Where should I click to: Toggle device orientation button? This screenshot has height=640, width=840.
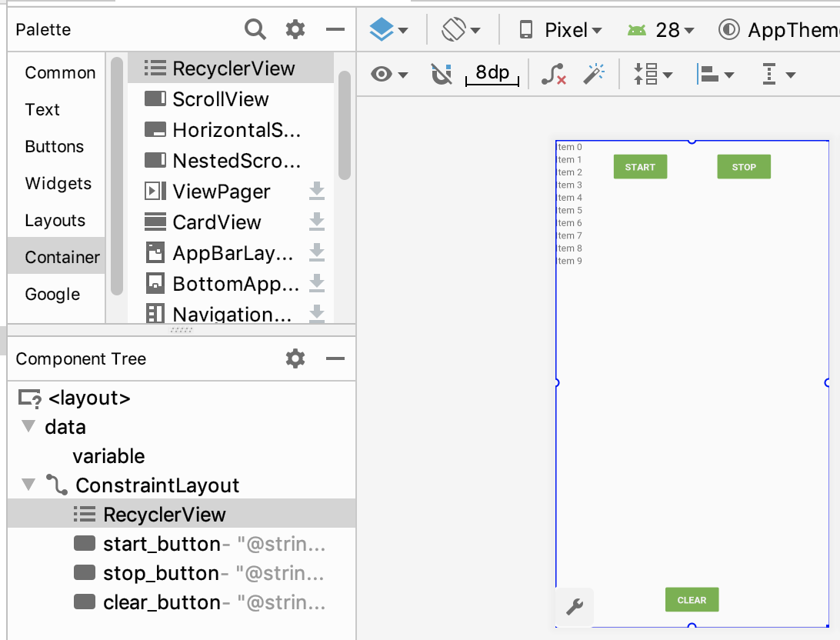point(461,30)
